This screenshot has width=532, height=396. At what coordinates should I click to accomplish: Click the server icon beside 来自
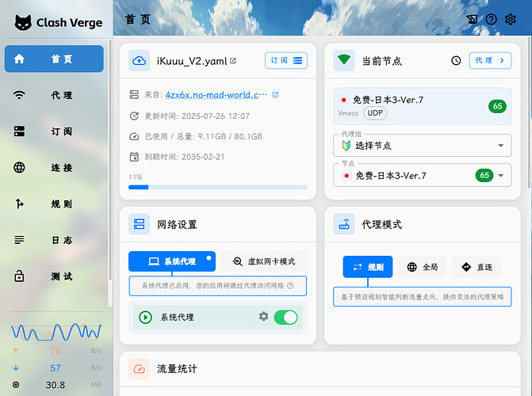click(x=134, y=94)
